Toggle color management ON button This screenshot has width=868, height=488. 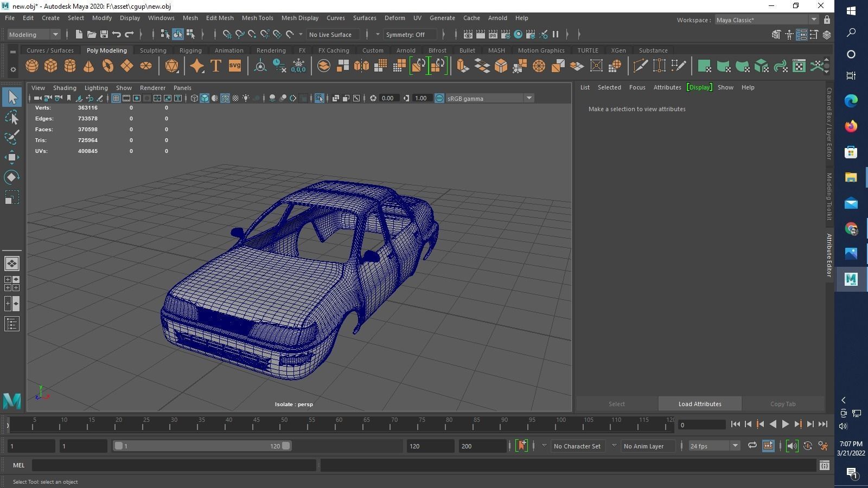(439, 98)
